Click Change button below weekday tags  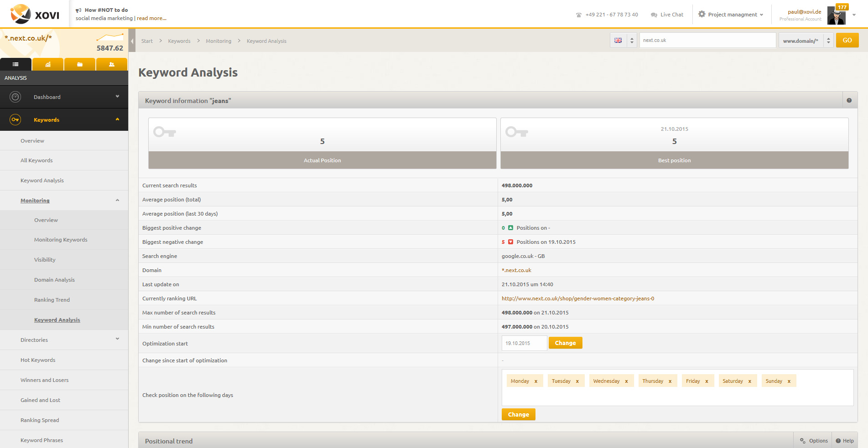(518, 414)
